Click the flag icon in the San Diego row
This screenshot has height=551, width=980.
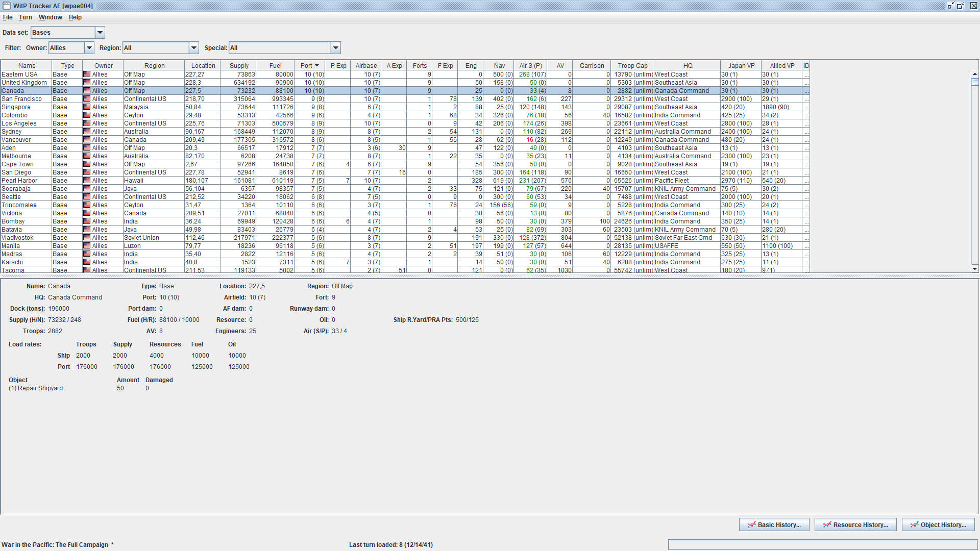coord(87,172)
